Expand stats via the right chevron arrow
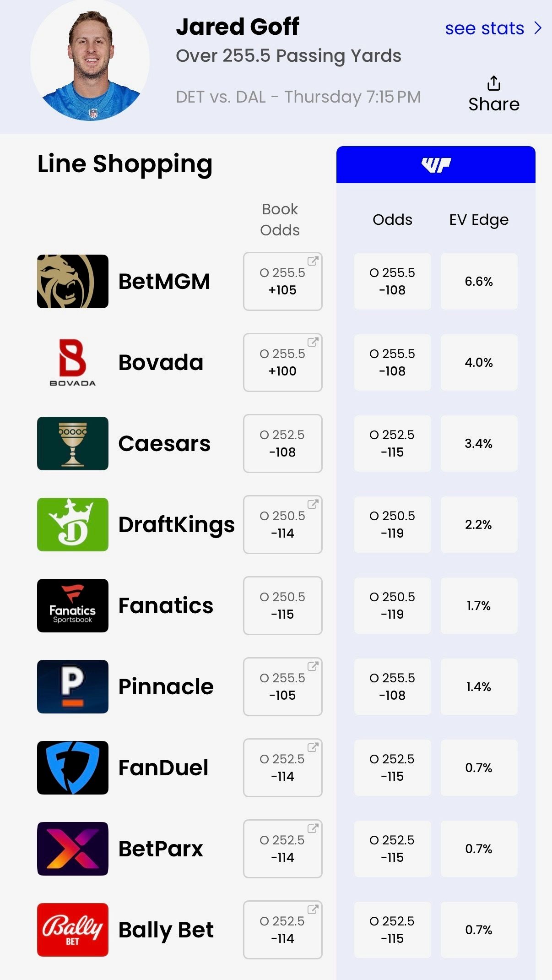The height and width of the screenshot is (980, 552). point(538,28)
